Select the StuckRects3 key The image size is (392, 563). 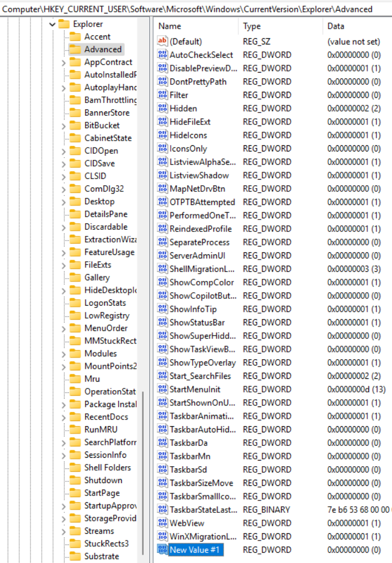point(106,544)
